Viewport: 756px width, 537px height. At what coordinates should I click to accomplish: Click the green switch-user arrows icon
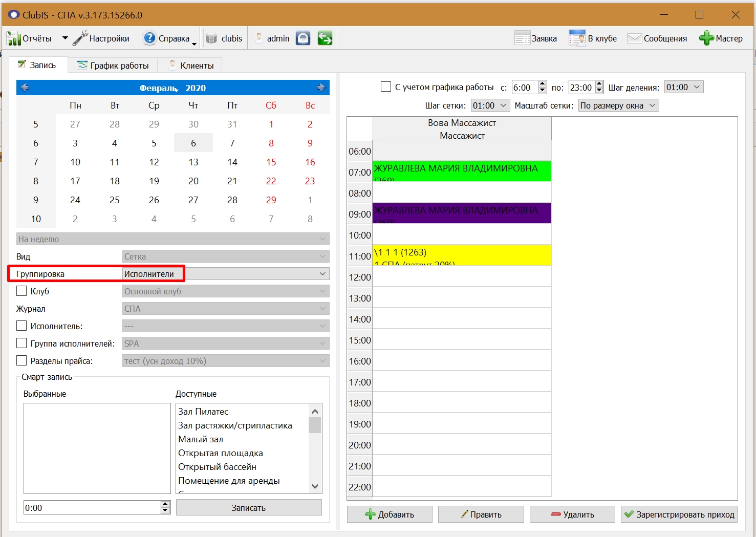click(x=325, y=38)
